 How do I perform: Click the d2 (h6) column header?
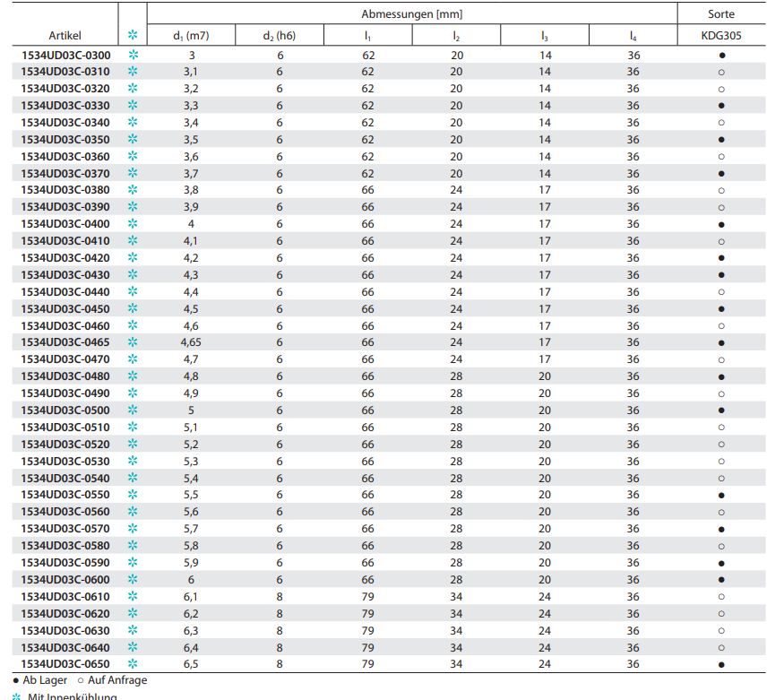pos(279,36)
